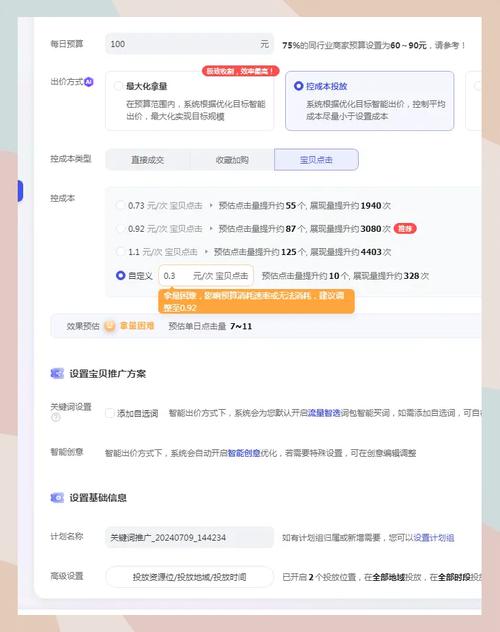The image size is (500, 632).
Task: Click the blue side tab on left edge
Action: click(20, 191)
